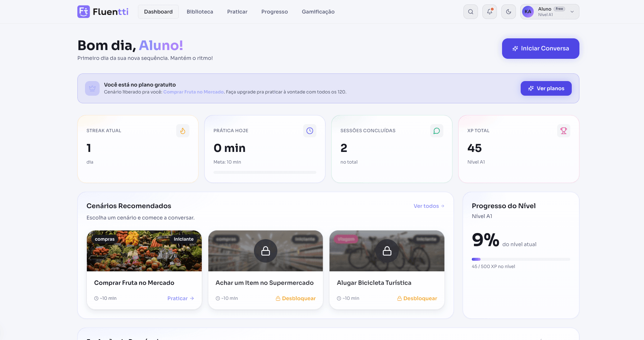Open the search magnifier icon
The image size is (644, 340).
coord(471,12)
